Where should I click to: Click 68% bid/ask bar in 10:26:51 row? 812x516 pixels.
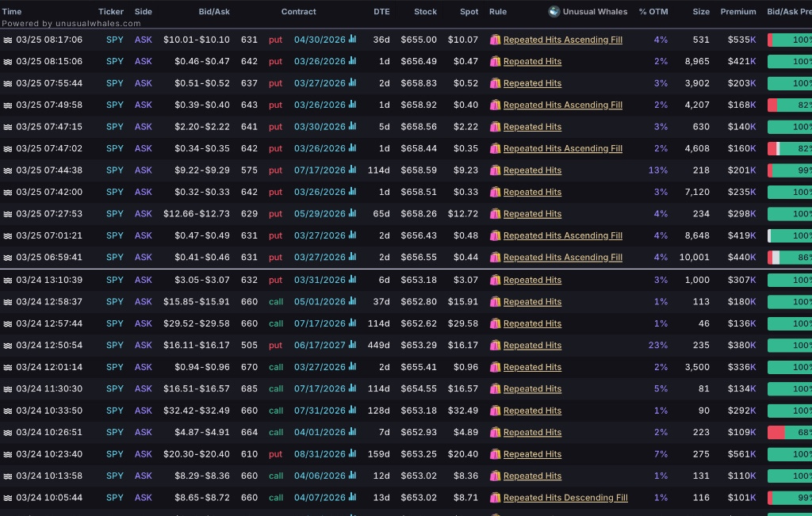(789, 432)
